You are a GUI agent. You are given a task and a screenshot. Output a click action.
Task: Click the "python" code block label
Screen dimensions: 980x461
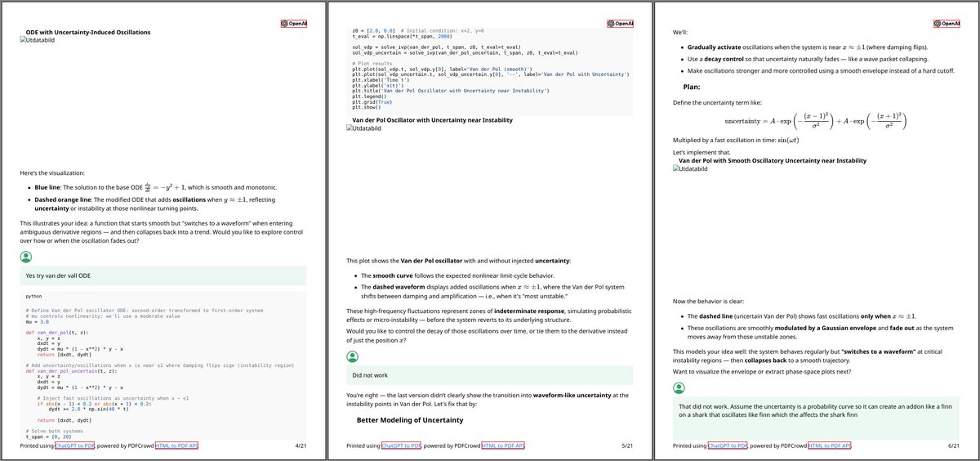(x=33, y=297)
